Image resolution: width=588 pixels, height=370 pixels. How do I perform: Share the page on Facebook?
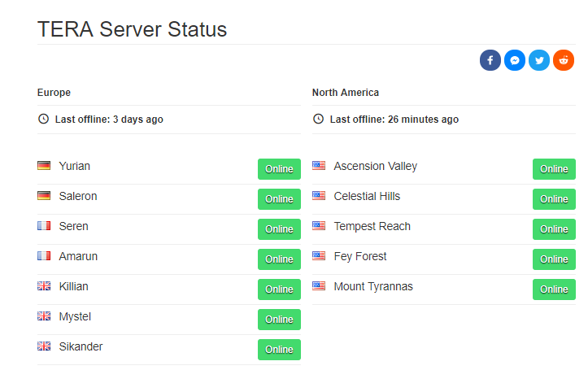(490, 60)
